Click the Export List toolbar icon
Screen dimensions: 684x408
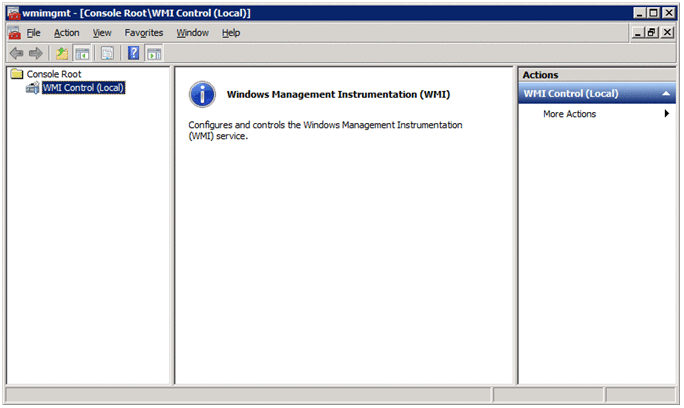(x=107, y=53)
